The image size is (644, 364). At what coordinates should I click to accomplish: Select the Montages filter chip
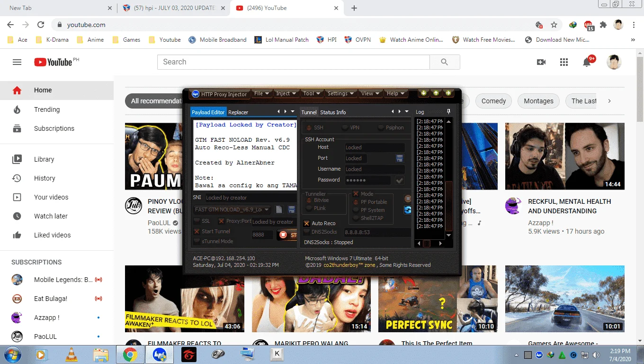tap(538, 101)
